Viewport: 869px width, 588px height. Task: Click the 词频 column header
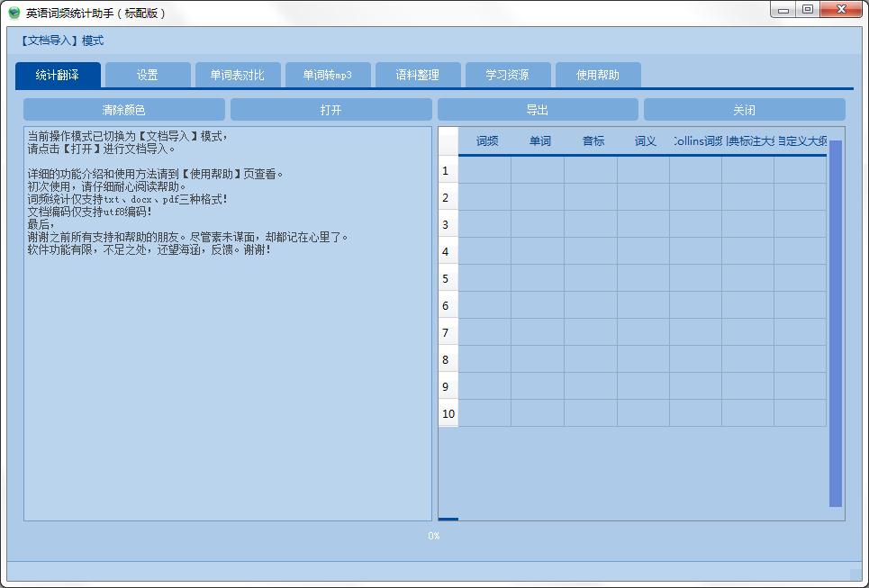point(486,141)
